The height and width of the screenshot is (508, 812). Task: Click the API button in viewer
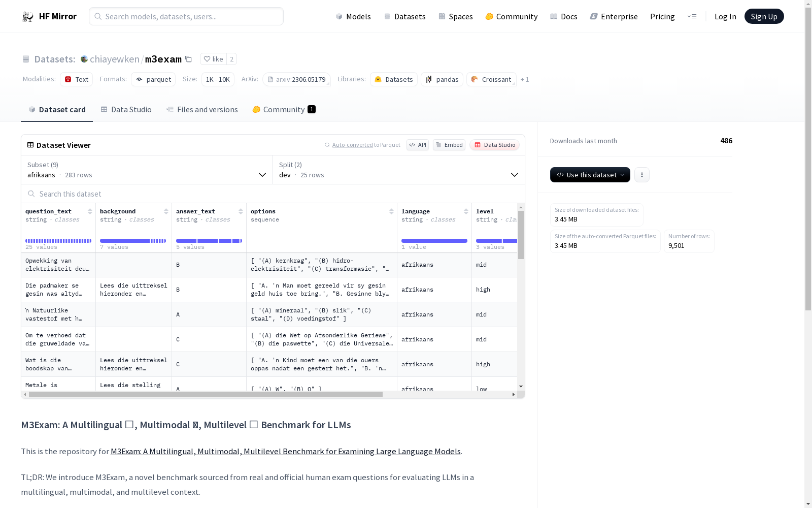coord(418,145)
